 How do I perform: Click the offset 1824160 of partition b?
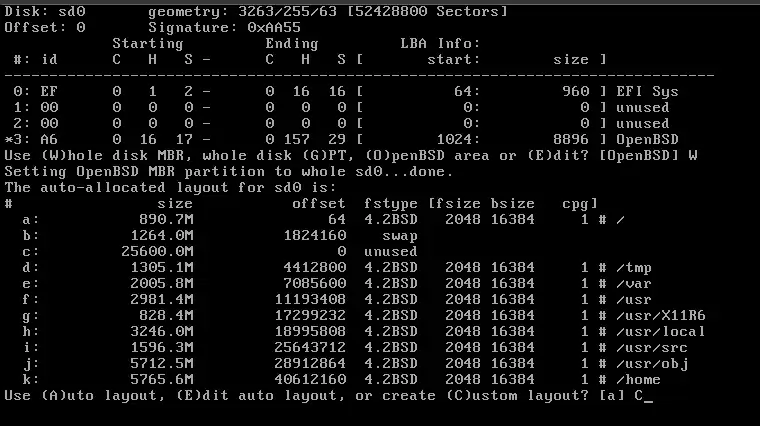pyautogui.click(x=315, y=235)
